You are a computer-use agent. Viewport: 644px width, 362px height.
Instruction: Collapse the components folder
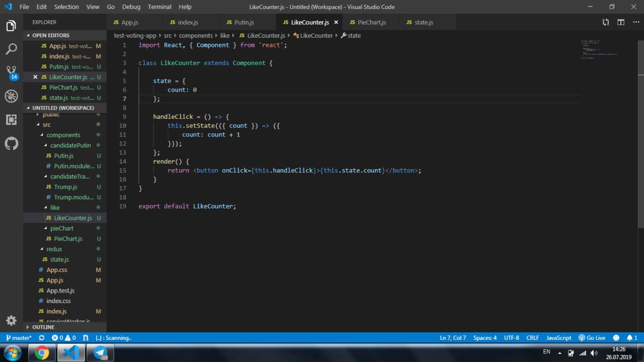(63, 135)
